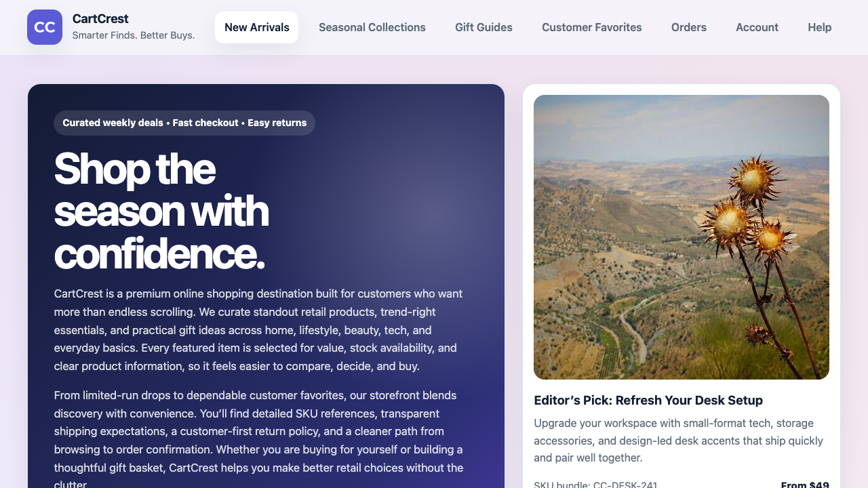Click the Shop the season headline

click(161, 210)
